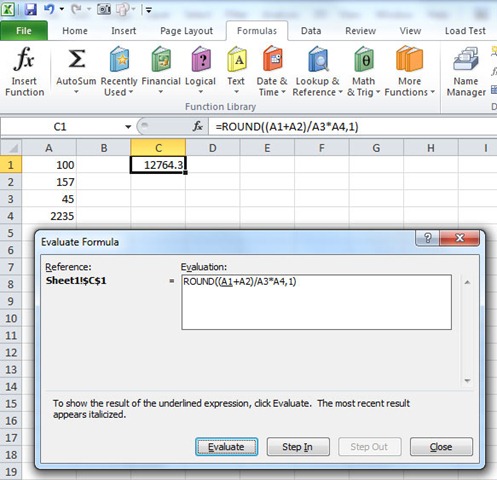Expand the Name Box dropdown arrow

pos(128,127)
